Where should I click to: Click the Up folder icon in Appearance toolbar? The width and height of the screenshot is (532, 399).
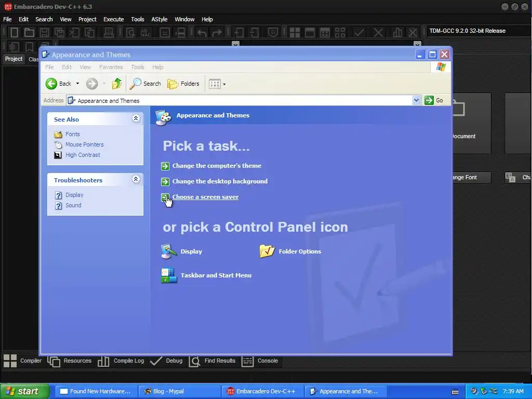pos(117,84)
